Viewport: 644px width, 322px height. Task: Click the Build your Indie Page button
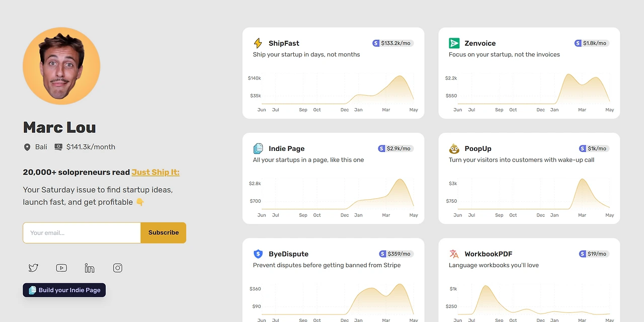[64, 290]
